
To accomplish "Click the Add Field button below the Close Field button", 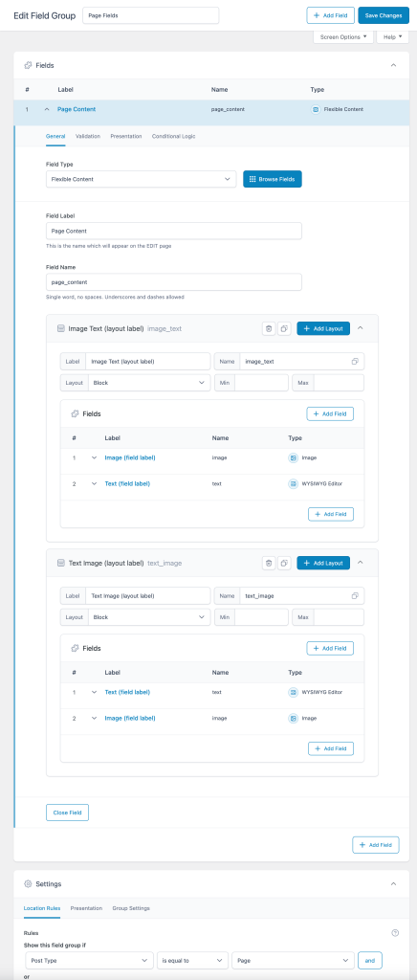I will coord(376,845).
